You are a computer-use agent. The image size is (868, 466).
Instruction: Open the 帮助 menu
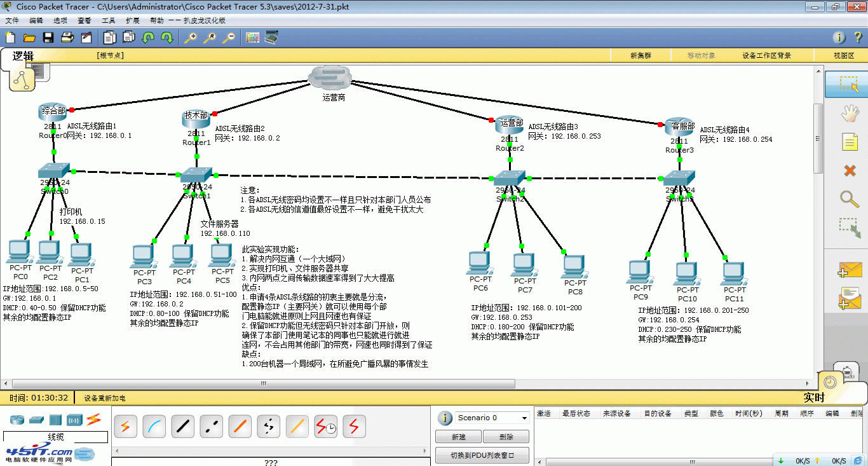[157, 20]
